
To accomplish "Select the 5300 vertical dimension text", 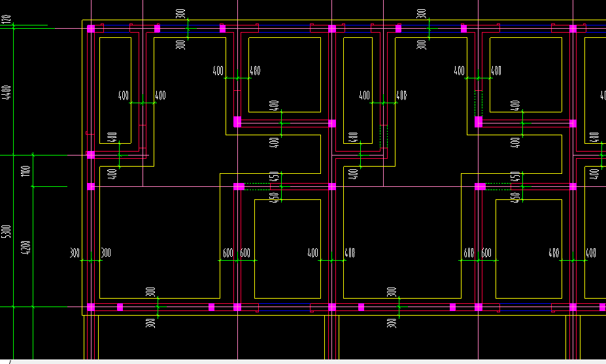I will tap(6, 231).
